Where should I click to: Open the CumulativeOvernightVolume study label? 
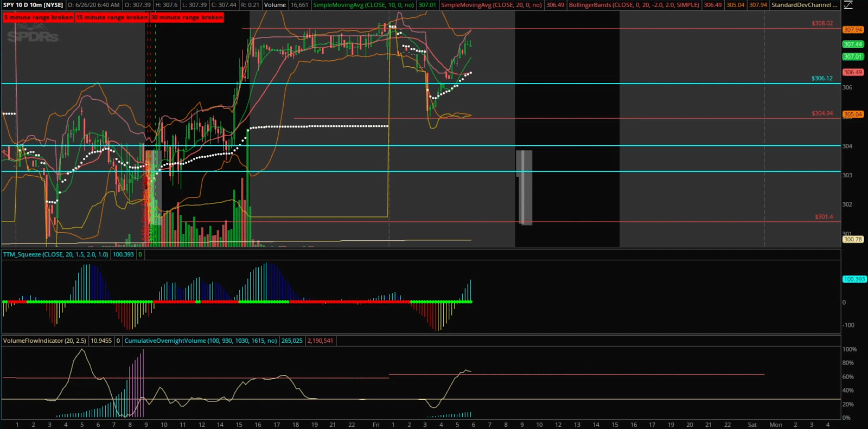(x=201, y=341)
